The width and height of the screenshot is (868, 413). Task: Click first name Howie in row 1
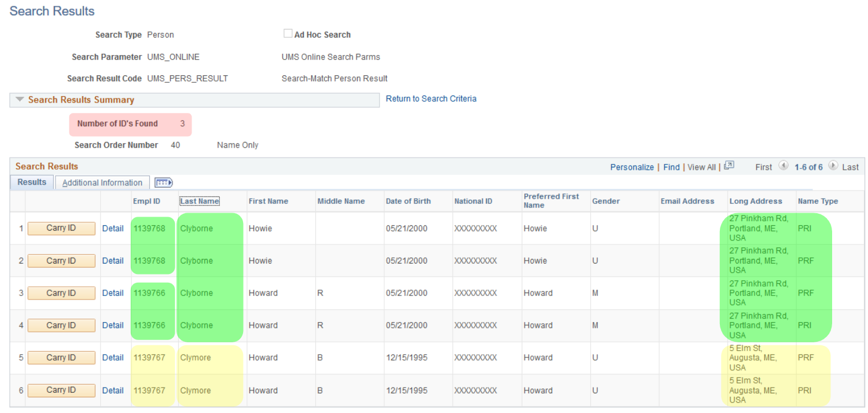pos(260,228)
